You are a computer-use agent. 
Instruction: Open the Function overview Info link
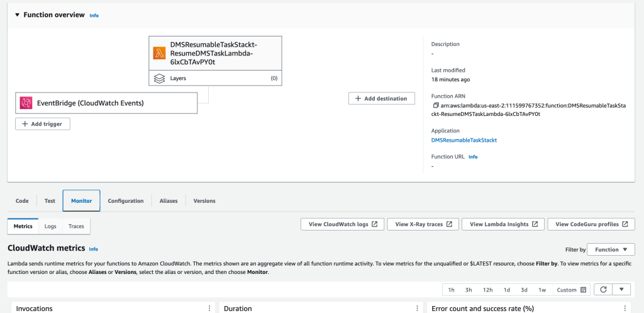(x=94, y=15)
